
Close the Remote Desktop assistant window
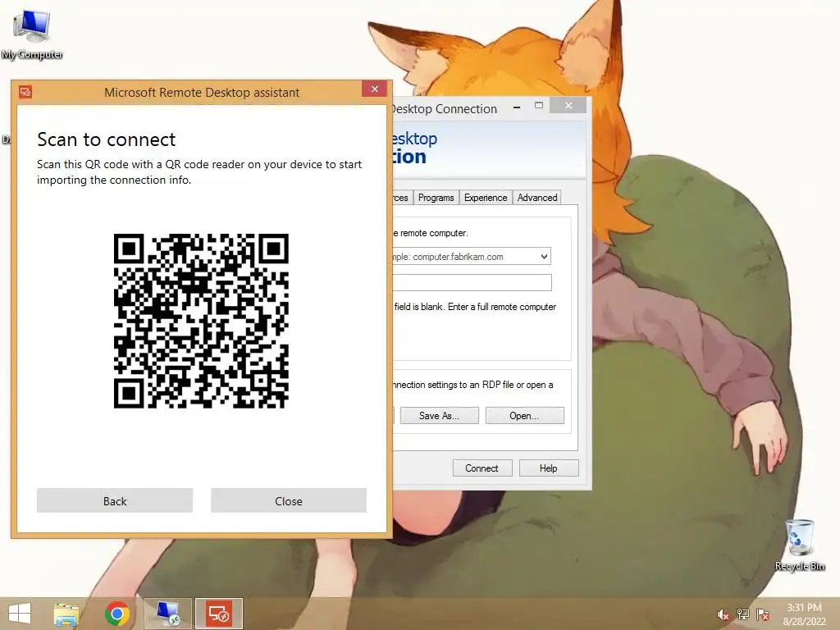374,89
